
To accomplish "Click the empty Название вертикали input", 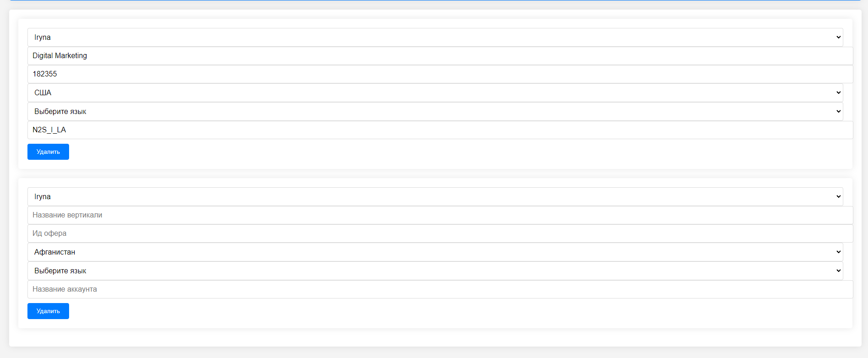I will tap(440, 215).
